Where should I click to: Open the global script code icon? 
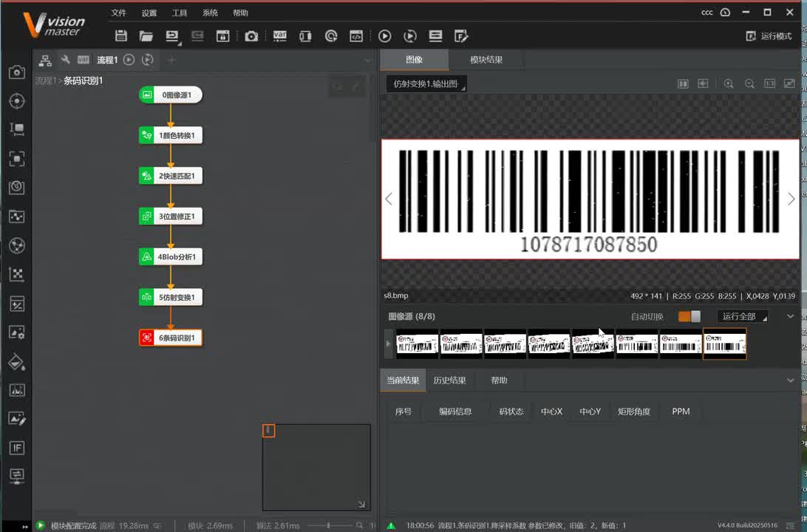click(356, 36)
